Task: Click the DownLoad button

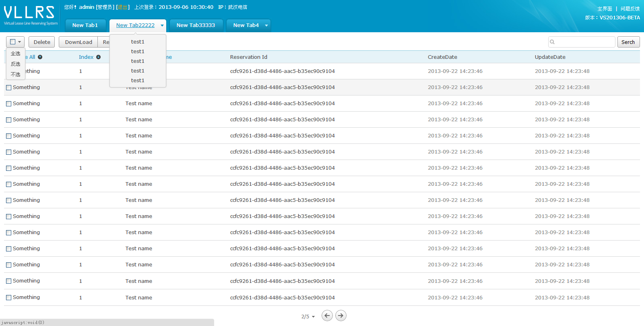Action: (x=78, y=42)
